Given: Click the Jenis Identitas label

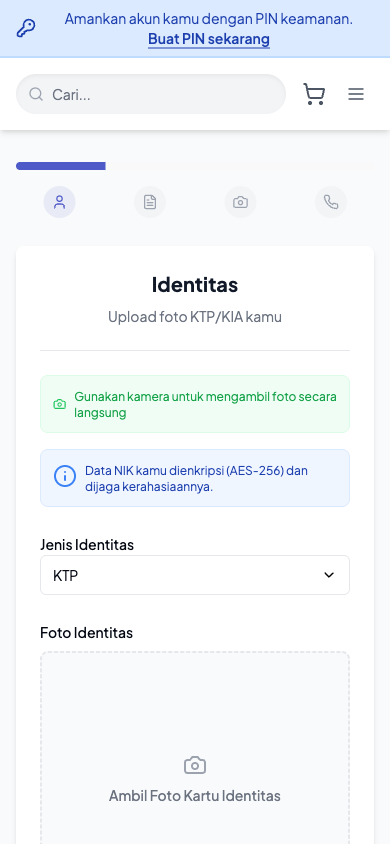Looking at the screenshot, I should pyautogui.click(x=87, y=545).
